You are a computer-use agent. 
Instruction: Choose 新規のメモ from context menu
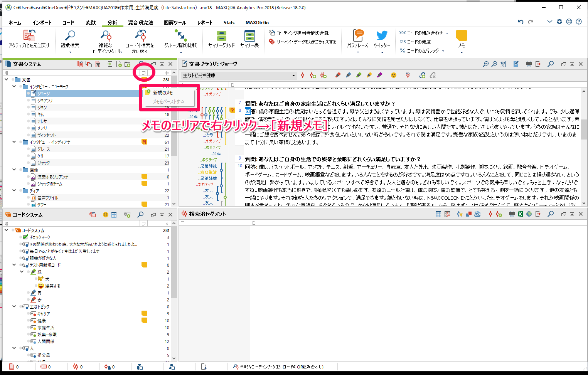tap(168, 92)
